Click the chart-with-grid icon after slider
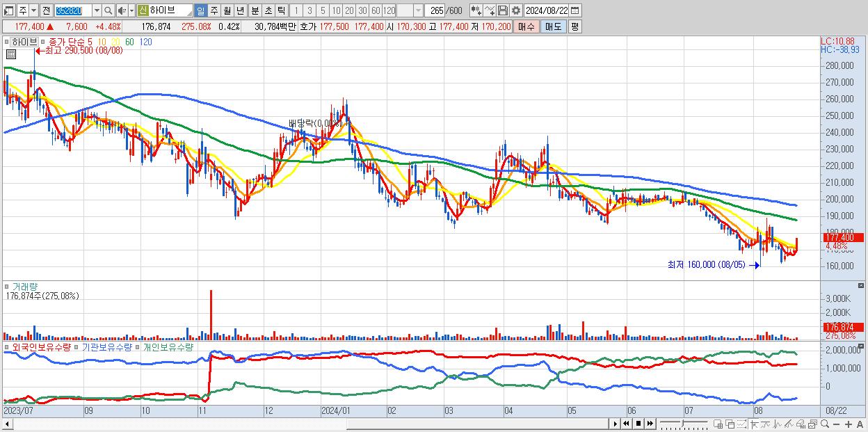 coord(718,424)
